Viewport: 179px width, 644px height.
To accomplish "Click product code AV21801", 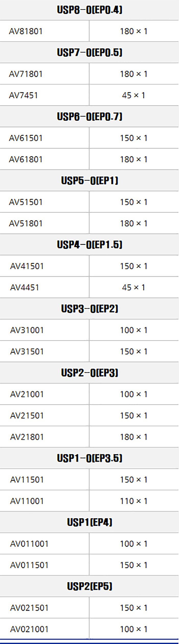I will (27, 437).
